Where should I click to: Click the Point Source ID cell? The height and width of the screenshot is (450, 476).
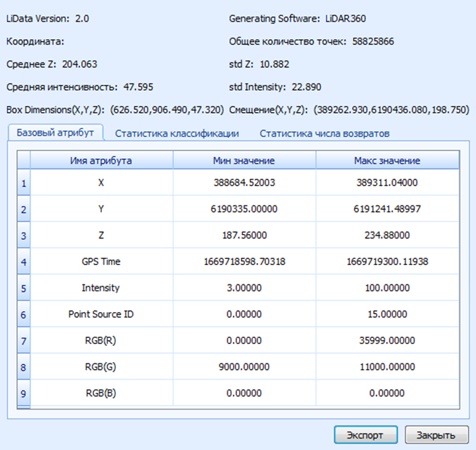(x=101, y=314)
